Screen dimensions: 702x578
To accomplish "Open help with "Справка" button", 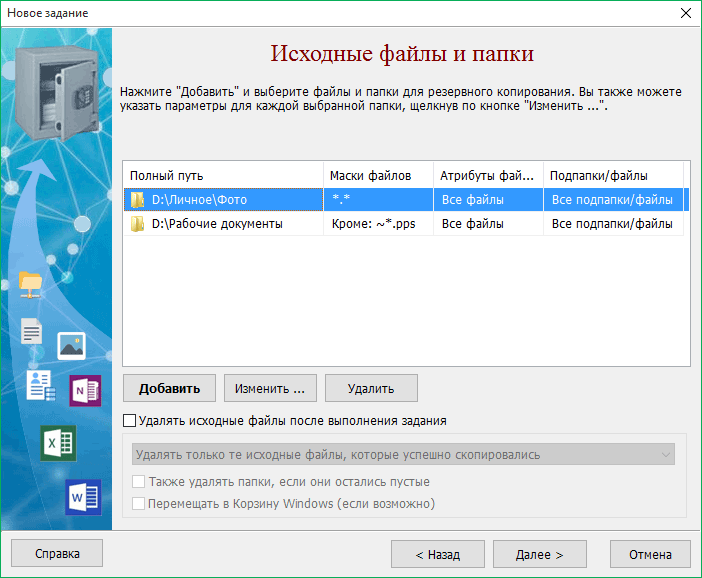I will pos(57,554).
